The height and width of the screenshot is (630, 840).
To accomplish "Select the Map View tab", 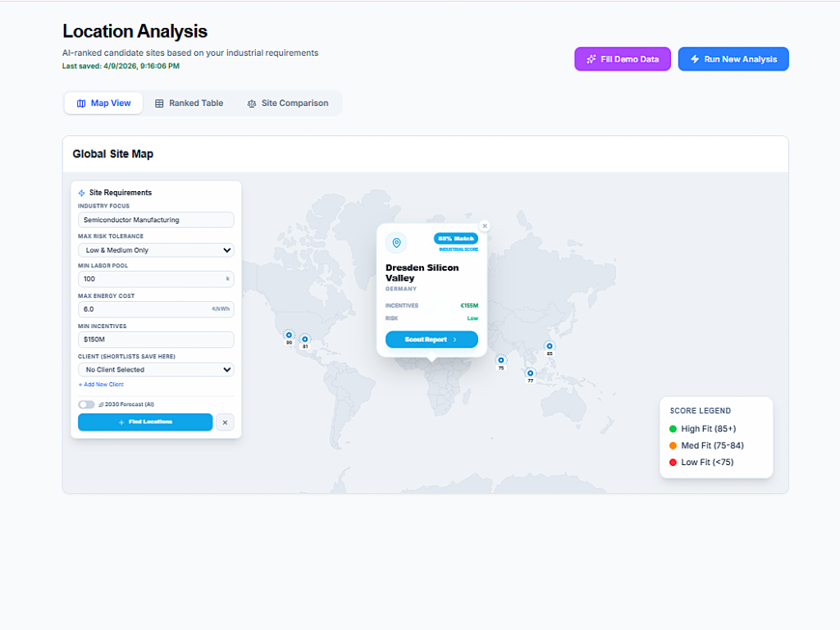I will tap(103, 103).
